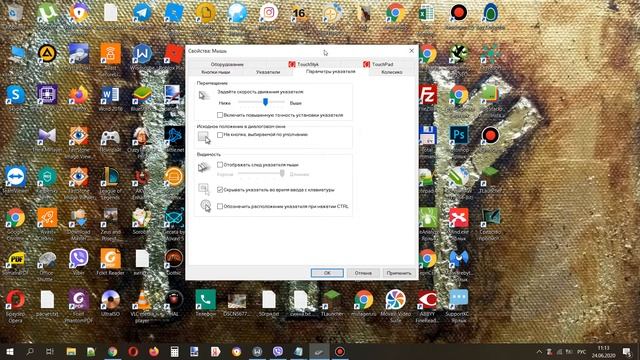Open the Excel desktop shortcut
640x360 pixels.
[427, 13]
